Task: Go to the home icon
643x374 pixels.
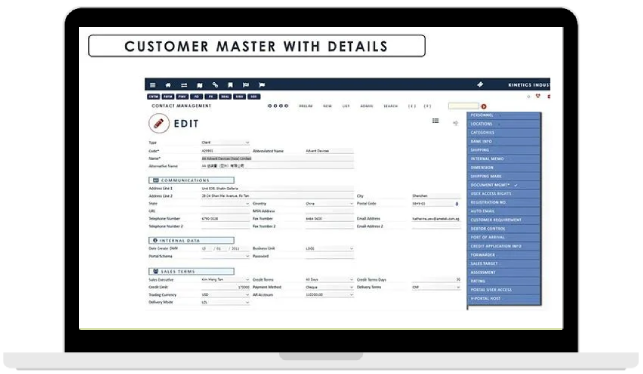Action: pyautogui.click(x=168, y=85)
